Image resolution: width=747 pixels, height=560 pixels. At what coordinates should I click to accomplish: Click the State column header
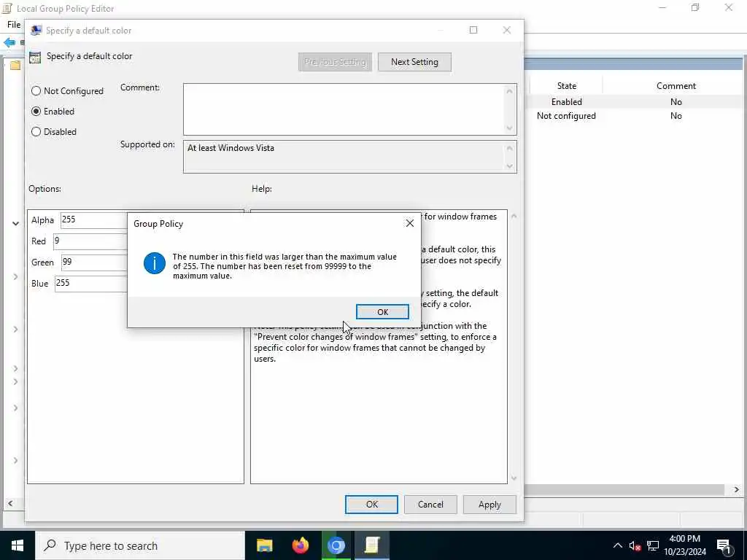click(x=566, y=86)
